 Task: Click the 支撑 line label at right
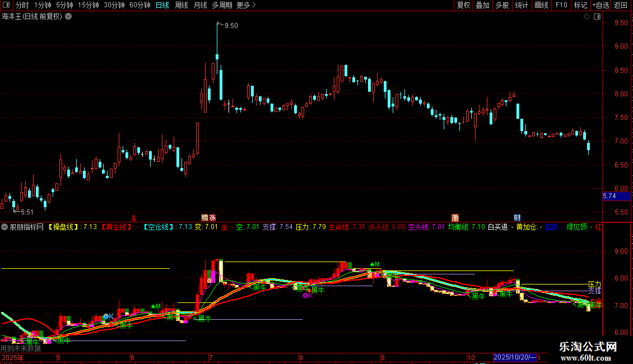point(595,291)
